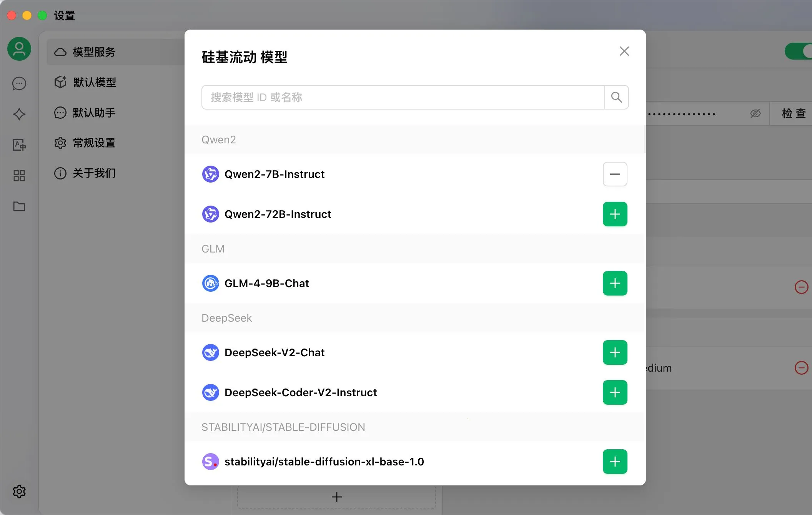Select the agents sparkle icon in sidebar
The width and height of the screenshot is (812, 515).
19,114
